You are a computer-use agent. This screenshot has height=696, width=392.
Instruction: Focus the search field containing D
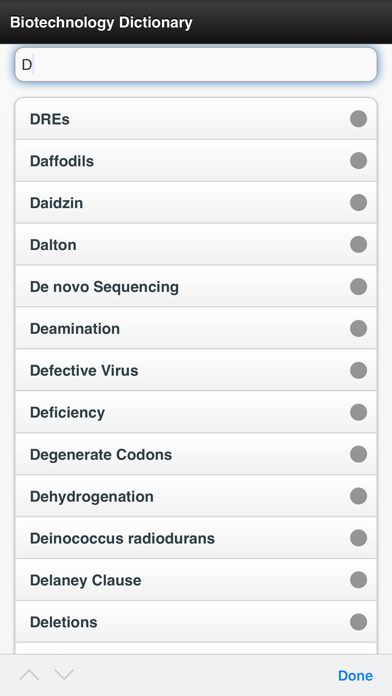coord(196,65)
